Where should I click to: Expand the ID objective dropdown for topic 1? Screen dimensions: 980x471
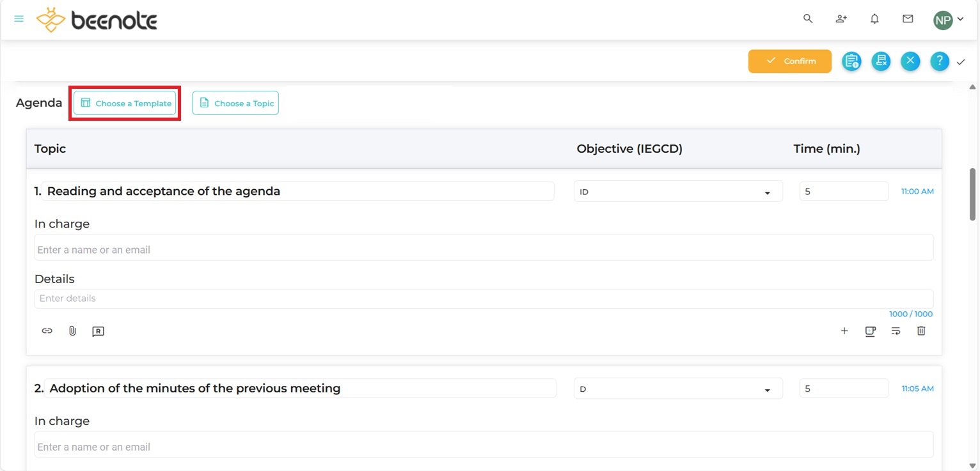point(677,192)
